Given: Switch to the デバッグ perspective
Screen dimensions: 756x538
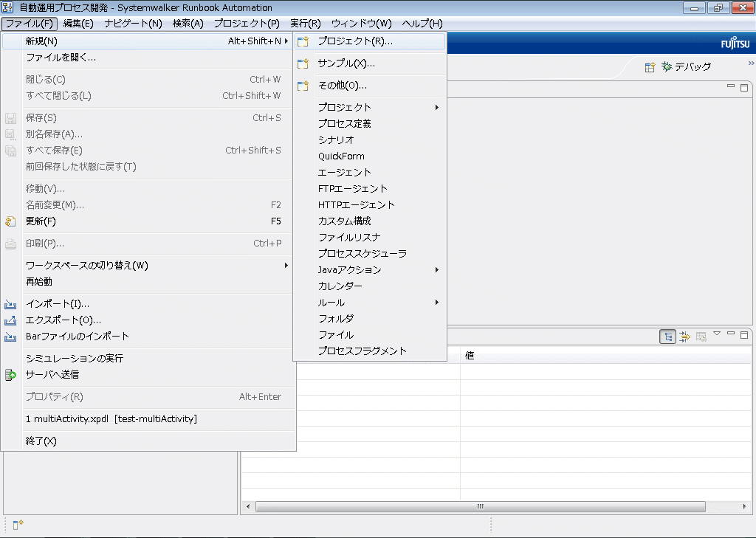Looking at the screenshot, I should [687, 67].
